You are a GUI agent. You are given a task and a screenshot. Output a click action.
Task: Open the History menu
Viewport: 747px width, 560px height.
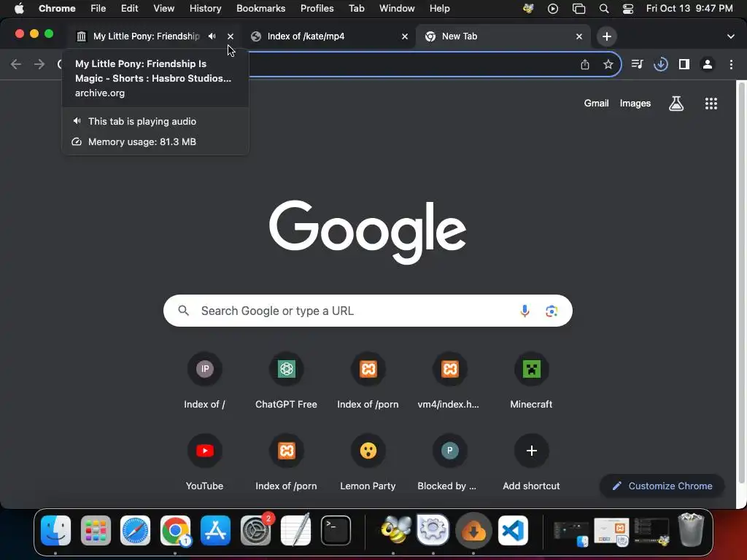tap(205, 9)
